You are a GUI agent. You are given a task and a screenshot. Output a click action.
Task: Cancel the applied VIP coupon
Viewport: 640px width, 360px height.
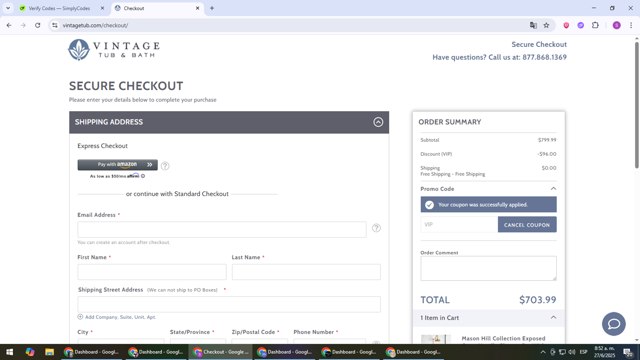click(527, 225)
